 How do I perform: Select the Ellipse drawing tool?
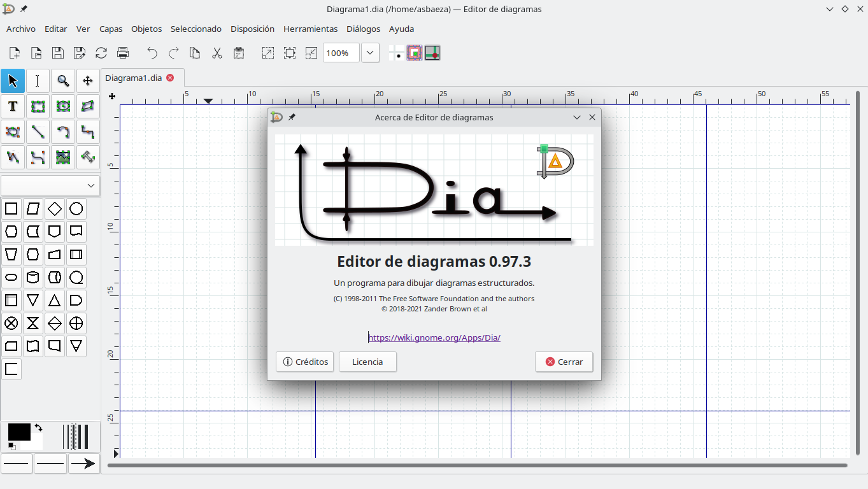63,106
